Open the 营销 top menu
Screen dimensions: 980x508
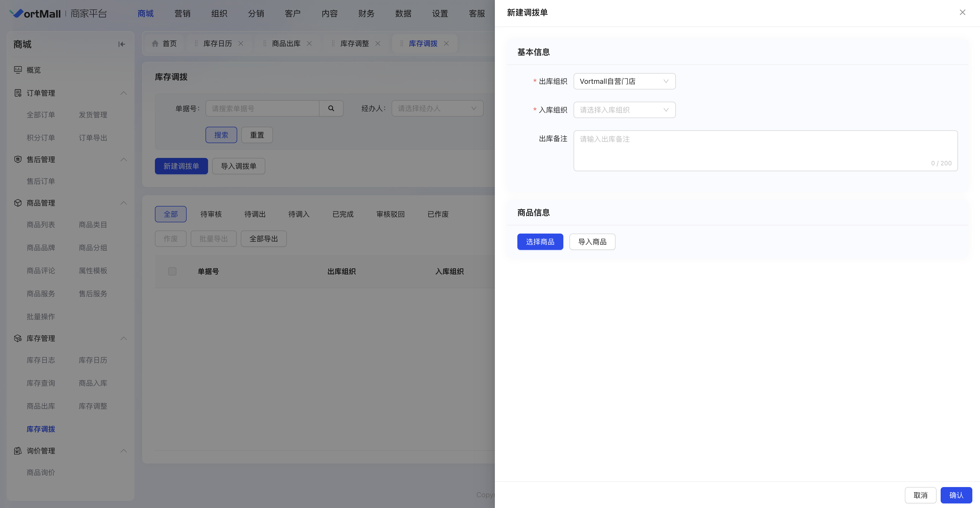point(182,14)
